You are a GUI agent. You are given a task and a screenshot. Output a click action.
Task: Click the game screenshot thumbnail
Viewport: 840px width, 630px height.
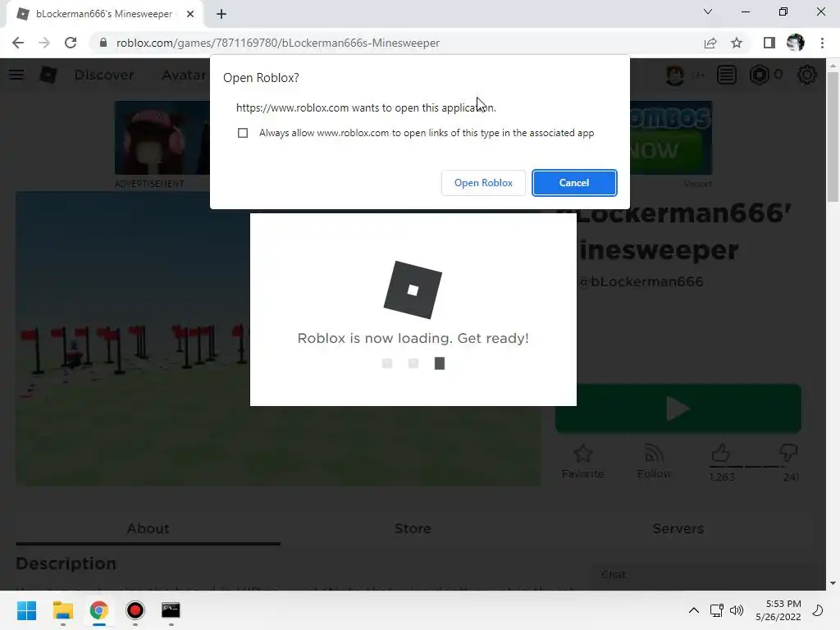click(x=133, y=339)
